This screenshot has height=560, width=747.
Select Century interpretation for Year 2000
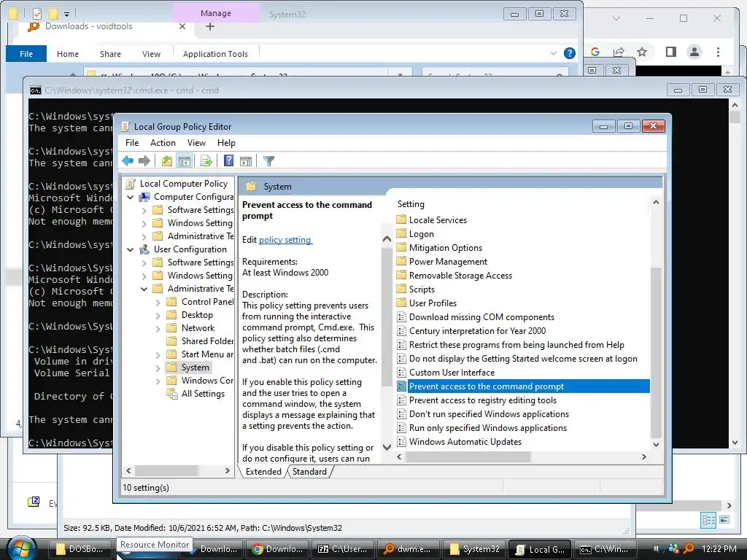pyautogui.click(x=477, y=330)
